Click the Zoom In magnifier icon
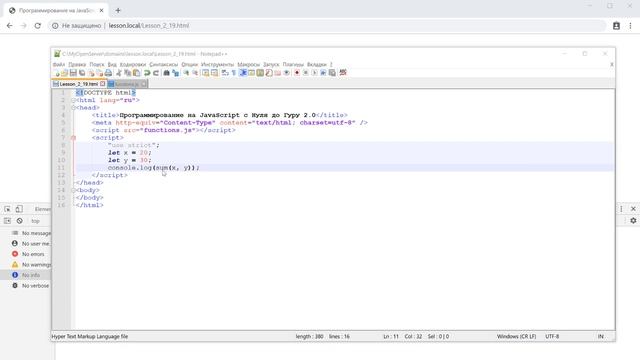Screen dimensions: 640x360 [186, 73]
